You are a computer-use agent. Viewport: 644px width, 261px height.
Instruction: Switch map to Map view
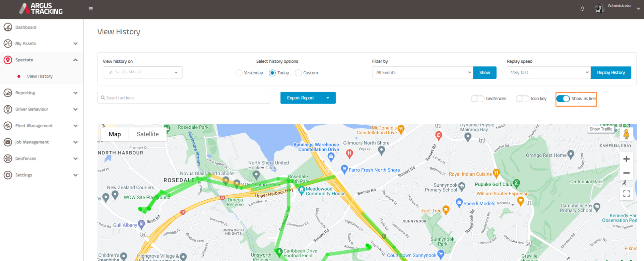tap(115, 134)
